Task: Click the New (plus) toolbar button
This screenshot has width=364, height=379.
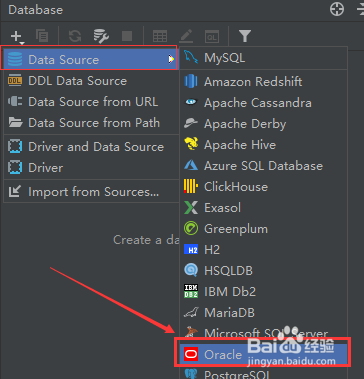Action: (x=16, y=36)
